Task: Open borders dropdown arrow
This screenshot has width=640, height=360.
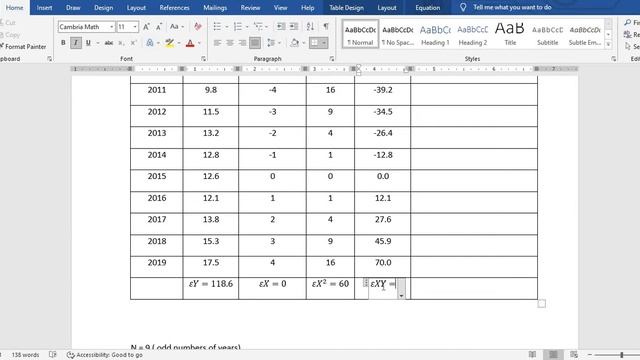Action: tap(324, 43)
